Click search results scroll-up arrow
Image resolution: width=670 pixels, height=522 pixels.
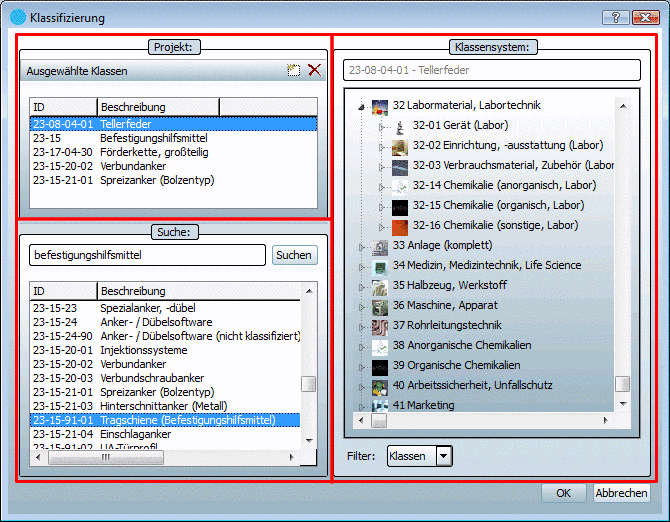coord(309,291)
